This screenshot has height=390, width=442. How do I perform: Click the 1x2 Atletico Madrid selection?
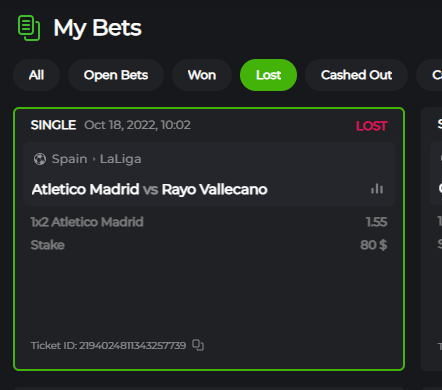point(87,222)
